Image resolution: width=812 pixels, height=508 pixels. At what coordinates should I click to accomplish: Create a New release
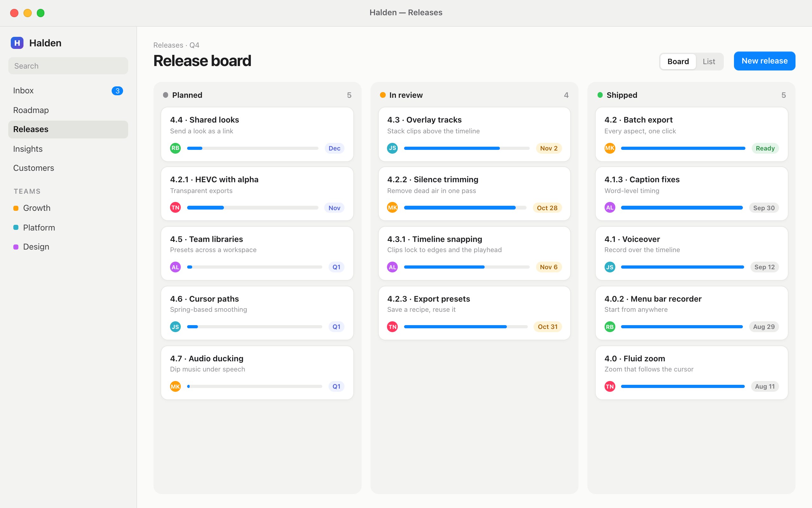click(764, 61)
